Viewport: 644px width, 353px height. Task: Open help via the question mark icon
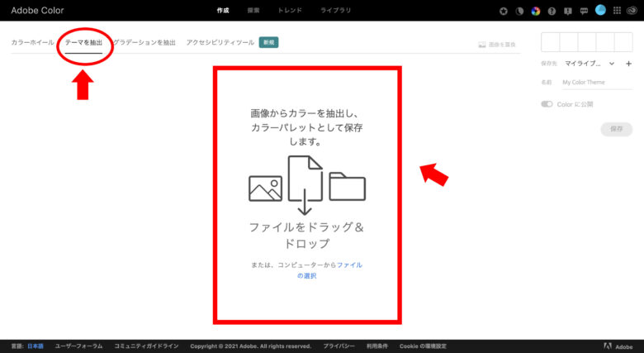[x=552, y=11]
